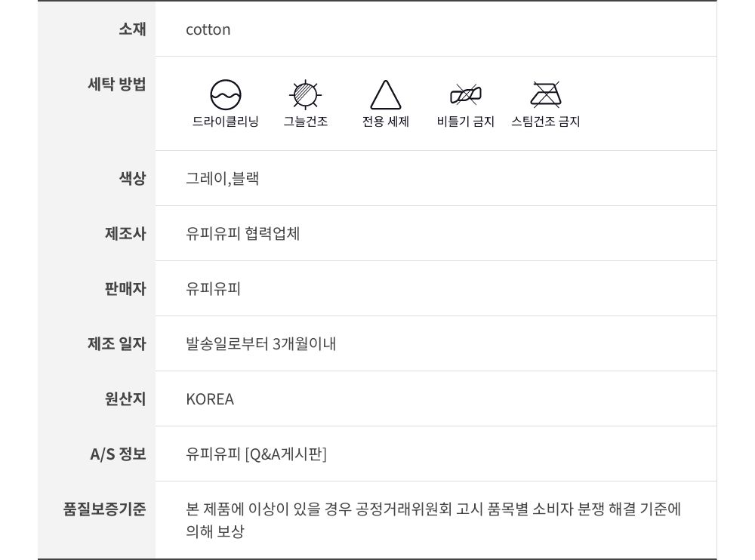The height and width of the screenshot is (560, 755).
Task: Click the 세탁 방법 row label
Action: click(117, 84)
